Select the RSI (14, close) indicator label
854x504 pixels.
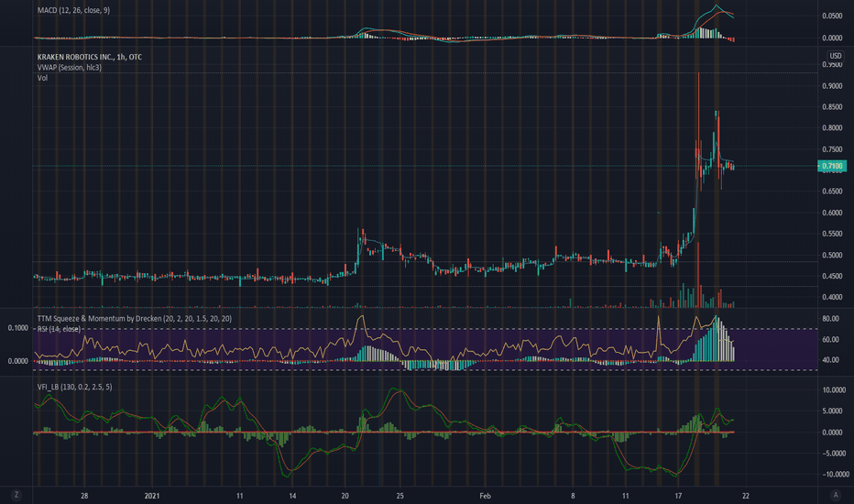pyautogui.click(x=59, y=329)
